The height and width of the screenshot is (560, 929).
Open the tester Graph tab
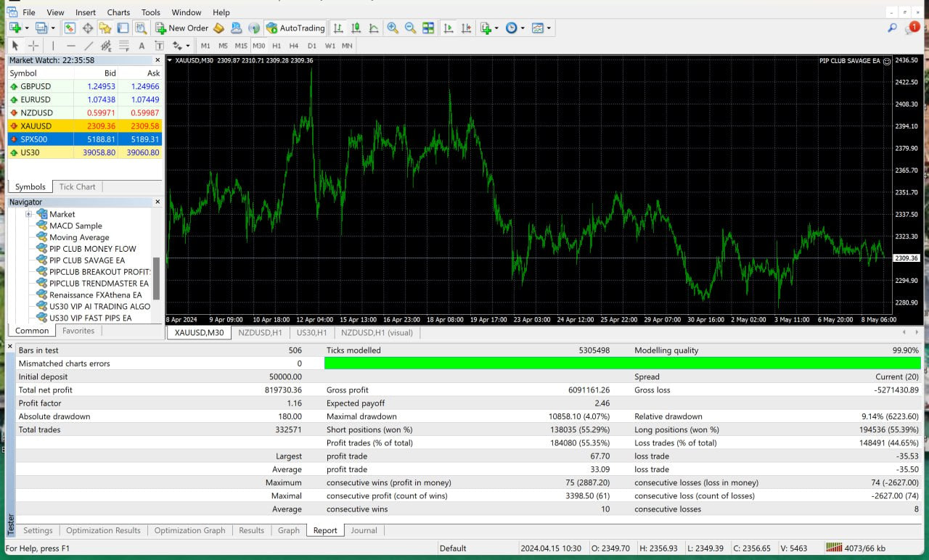(289, 530)
